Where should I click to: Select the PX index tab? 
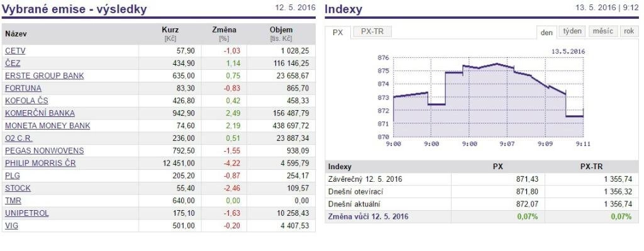point(338,33)
